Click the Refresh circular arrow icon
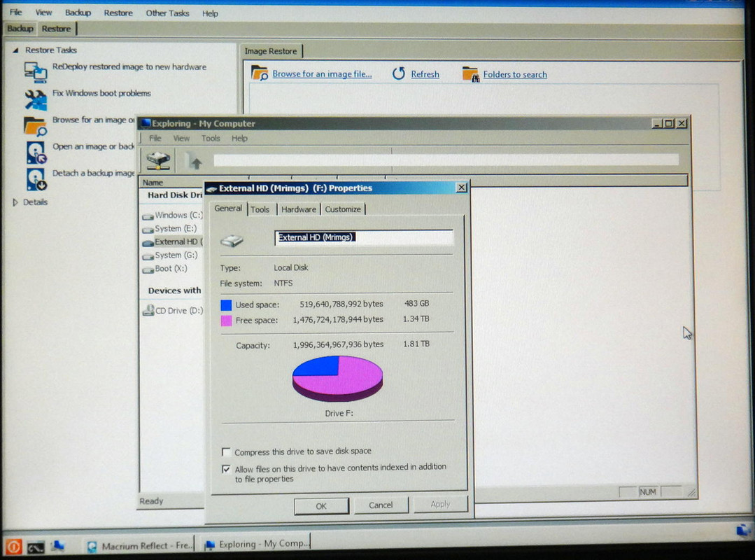This screenshot has height=560, width=755. [x=399, y=73]
